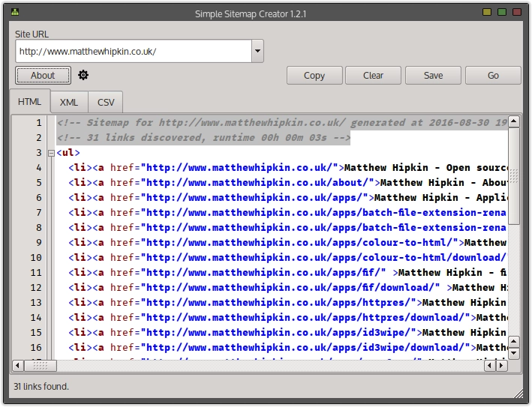The image size is (532, 407).
Task: Click line number 10 in the gutter
Action: (x=35, y=258)
